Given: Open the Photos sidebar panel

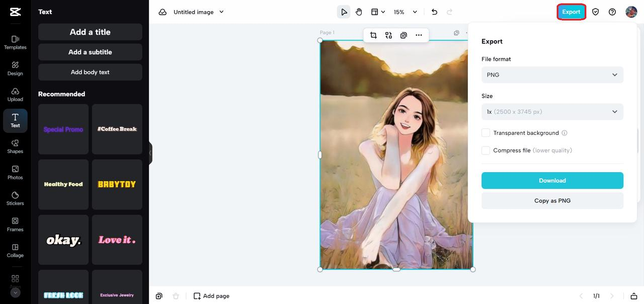Looking at the screenshot, I should click(x=15, y=173).
